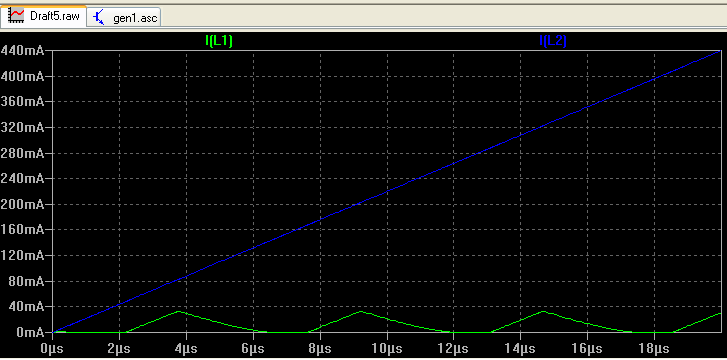Click the transistor icon on gen1.asc tab
727x360 pixels.
coord(99,18)
